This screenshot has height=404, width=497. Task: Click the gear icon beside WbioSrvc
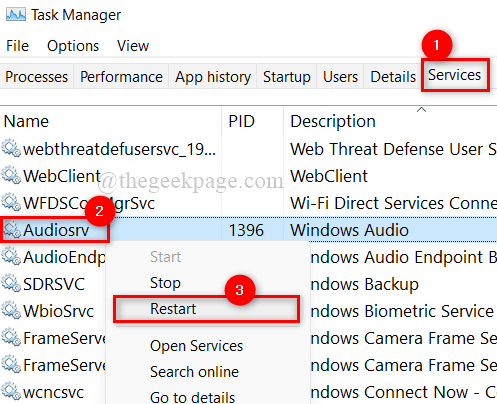pyautogui.click(x=11, y=310)
